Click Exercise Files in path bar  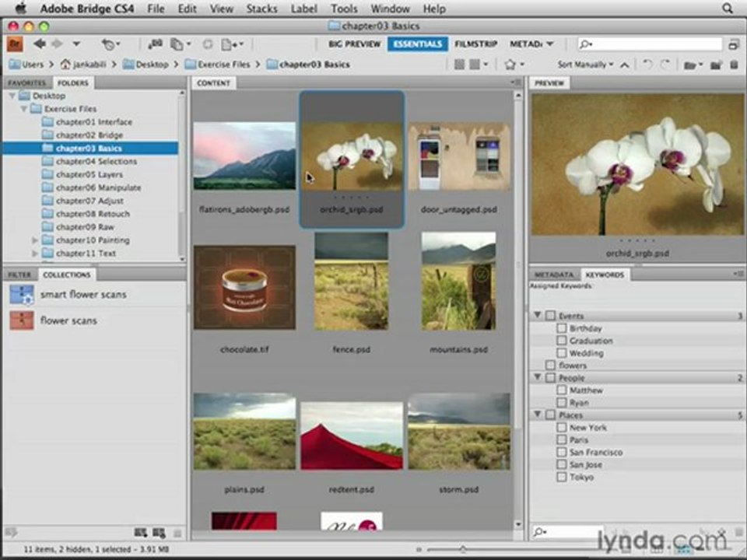coord(218,65)
